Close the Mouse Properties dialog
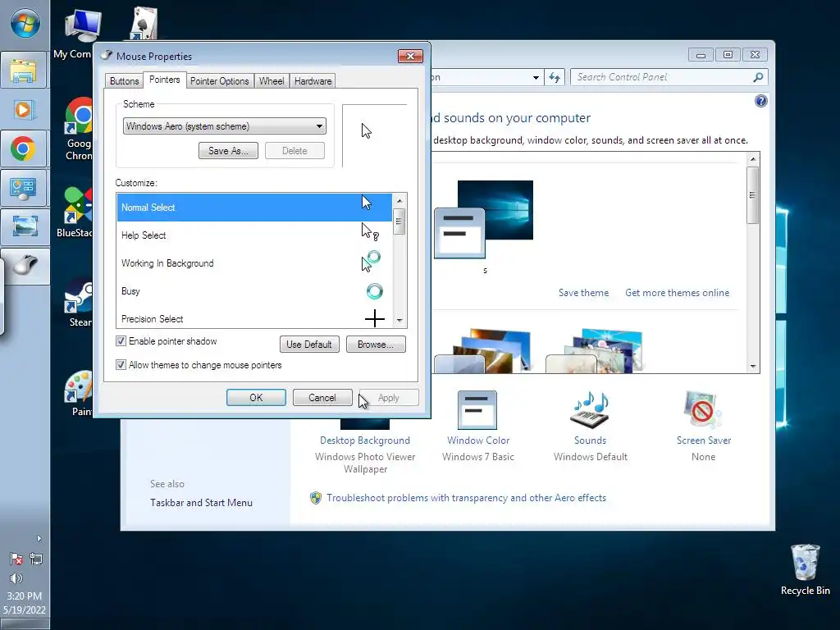840x630 pixels. [410, 57]
